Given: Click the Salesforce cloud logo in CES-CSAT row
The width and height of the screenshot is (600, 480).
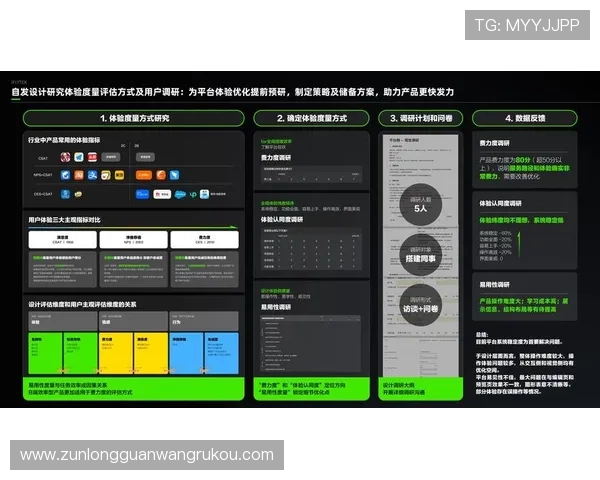Looking at the screenshot, I should pyautogui.click(x=180, y=194).
